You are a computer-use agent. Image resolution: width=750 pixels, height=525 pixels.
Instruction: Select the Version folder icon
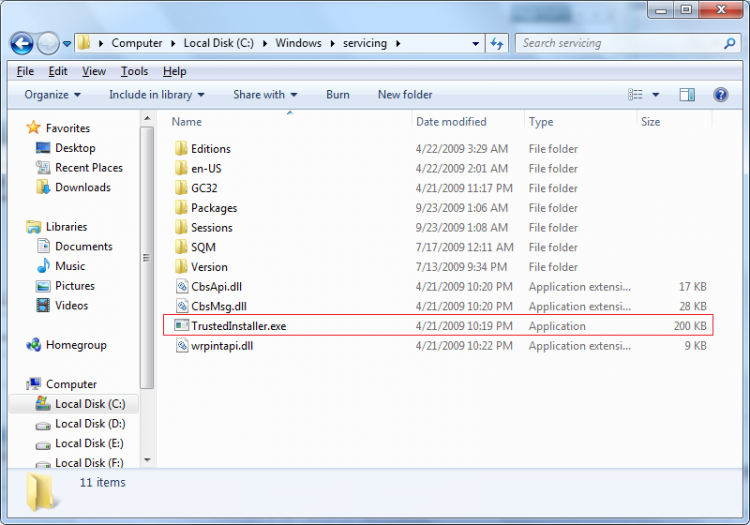[181, 266]
